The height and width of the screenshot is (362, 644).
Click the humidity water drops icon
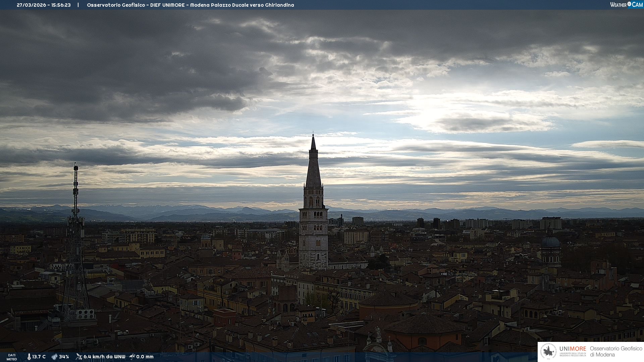coord(54,357)
